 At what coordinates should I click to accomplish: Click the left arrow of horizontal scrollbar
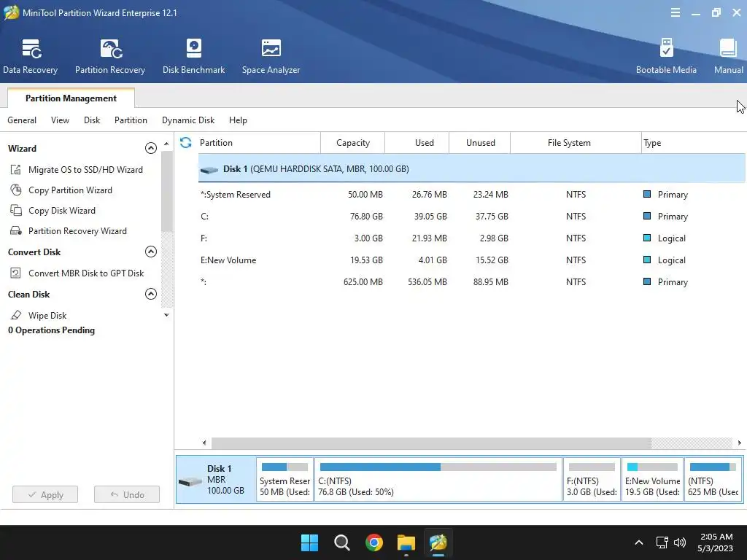tap(204, 443)
